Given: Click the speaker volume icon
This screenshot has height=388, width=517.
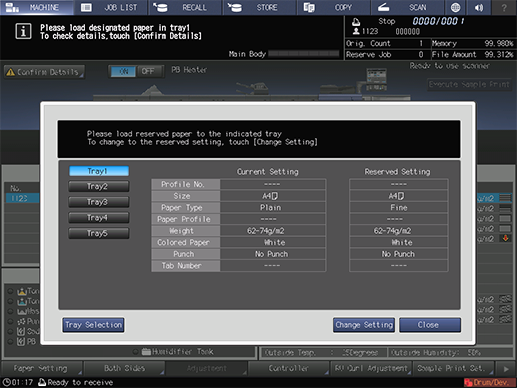Looking at the screenshot, I should [x=479, y=7].
